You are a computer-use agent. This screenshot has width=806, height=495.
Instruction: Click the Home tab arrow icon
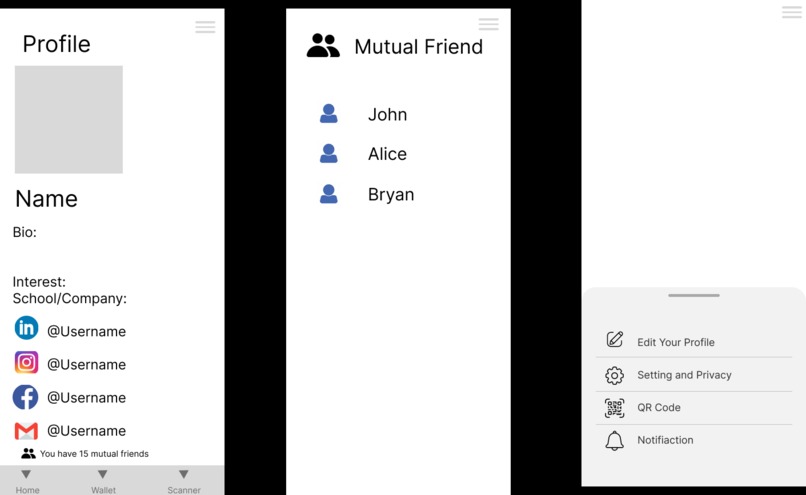click(x=26, y=474)
